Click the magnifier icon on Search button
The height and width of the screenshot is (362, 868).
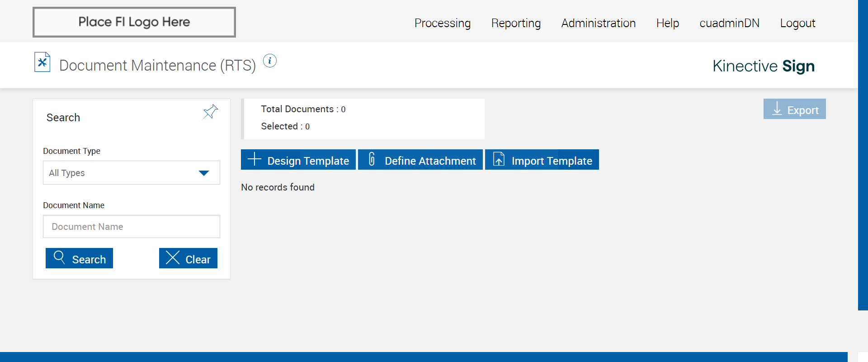[x=59, y=257]
